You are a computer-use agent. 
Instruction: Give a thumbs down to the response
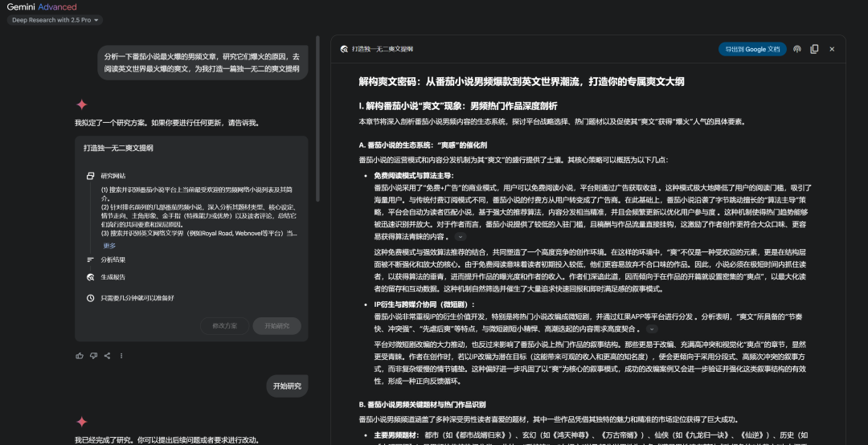93,356
